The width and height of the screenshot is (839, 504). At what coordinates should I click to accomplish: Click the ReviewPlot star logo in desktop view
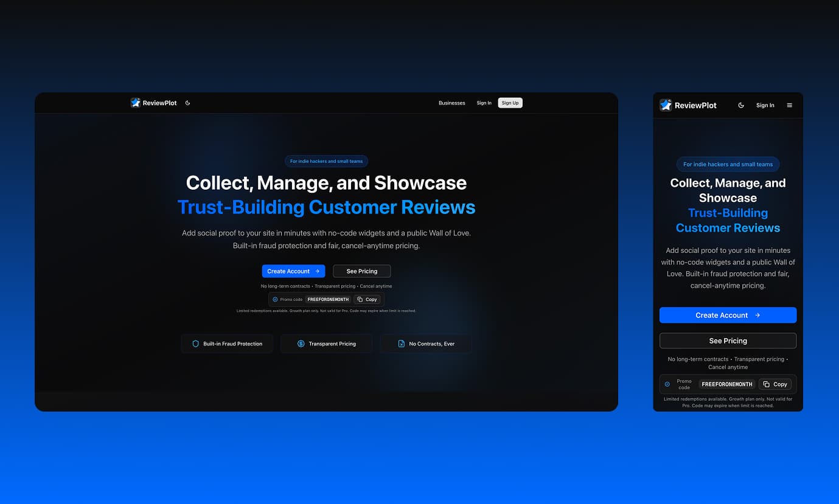[135, 103]
